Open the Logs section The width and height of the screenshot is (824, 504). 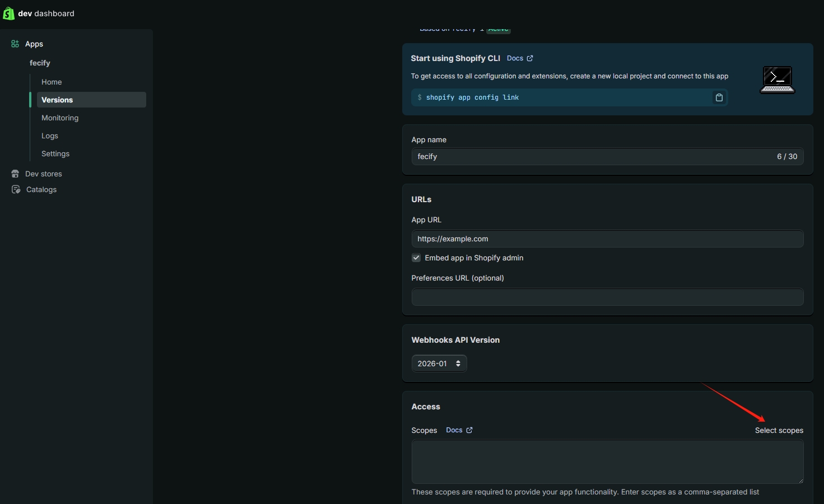pyautogui.click(x=50, y=136)
